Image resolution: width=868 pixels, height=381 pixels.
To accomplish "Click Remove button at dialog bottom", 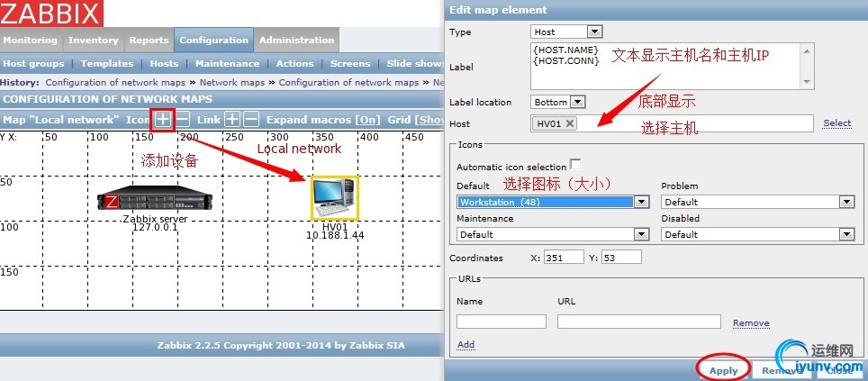I will click(781, 370).
